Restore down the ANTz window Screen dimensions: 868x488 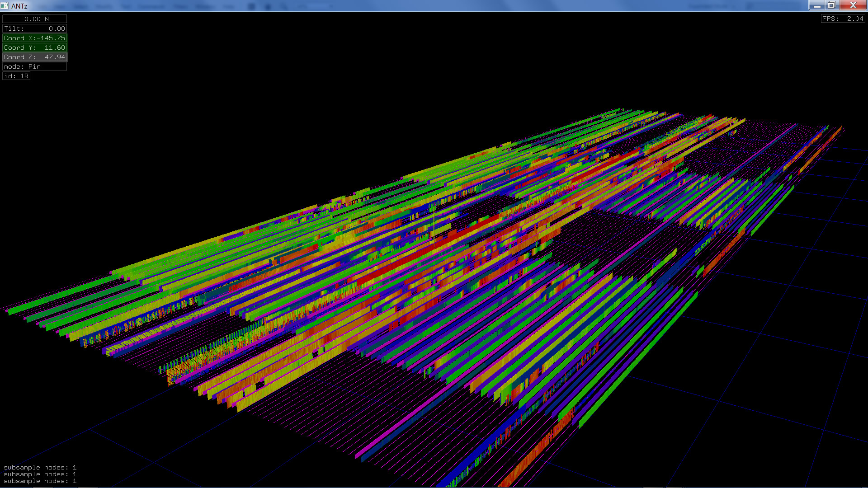click(831, 5)
